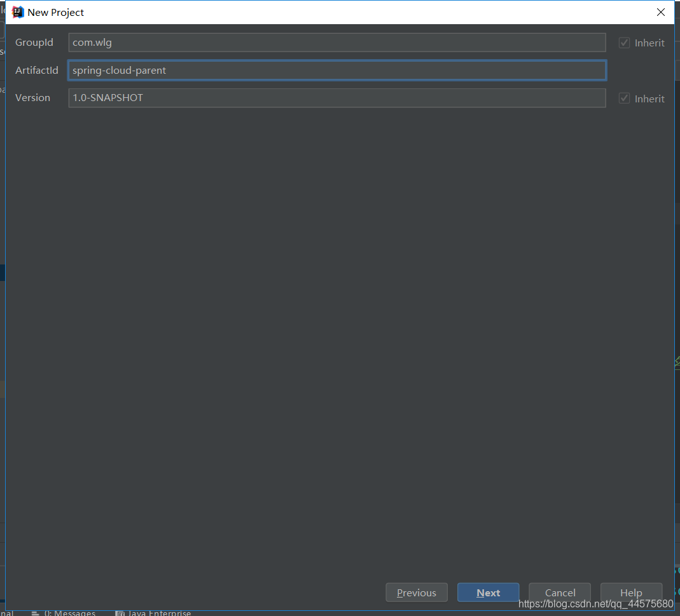Open the Messages tool window tab
Screen dimensions: 680x616
click(64, 613)
